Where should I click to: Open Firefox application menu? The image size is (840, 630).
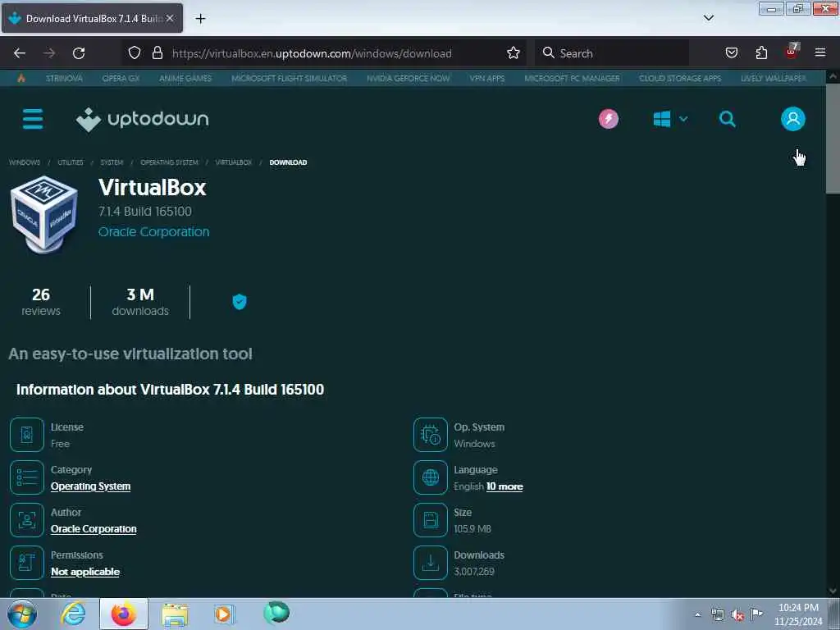pos(819,52)
